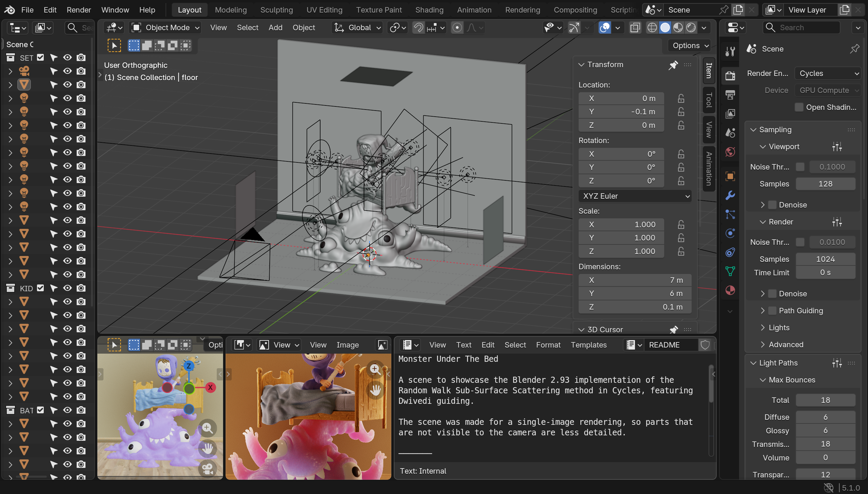Screen dimensions: 868x494
Task: Open the Add menu in viewport header
Action: point(275,27)
